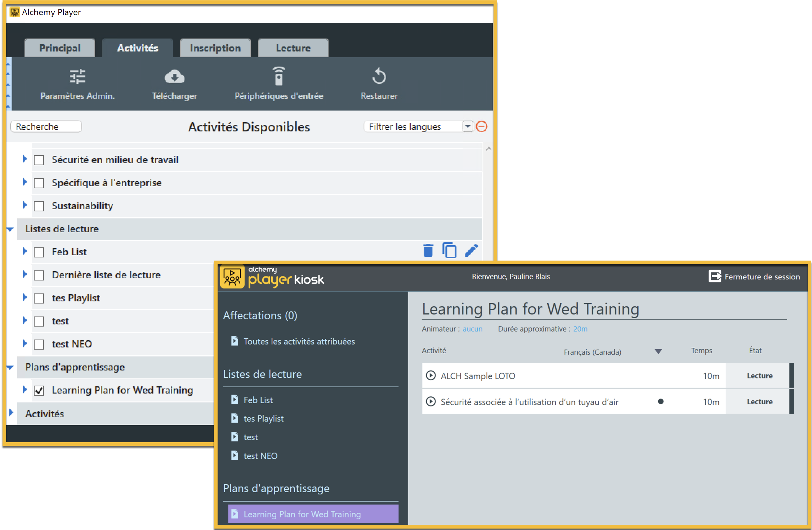Image resolution: width=812 pixels, height=530 pixels.
Task: Click activities list scrollbar up arrow
Action: click(x=488, y=149)
